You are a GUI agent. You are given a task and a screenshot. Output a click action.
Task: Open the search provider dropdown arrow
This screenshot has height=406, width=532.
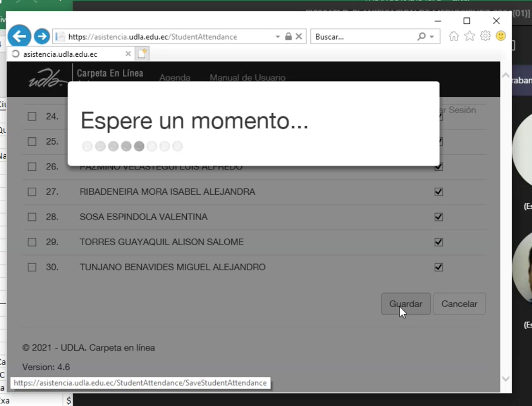[x=432, y=37]
